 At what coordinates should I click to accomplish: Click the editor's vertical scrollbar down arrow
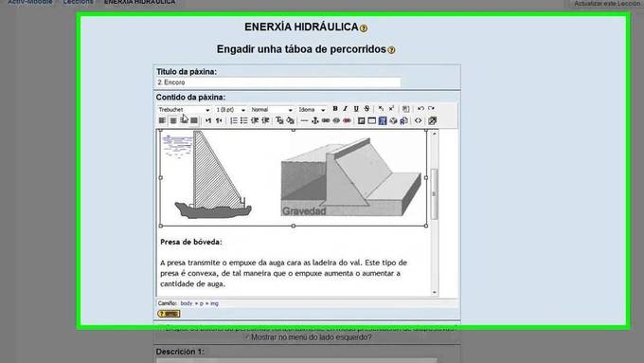pyautogui.click(x=435, y=292)
